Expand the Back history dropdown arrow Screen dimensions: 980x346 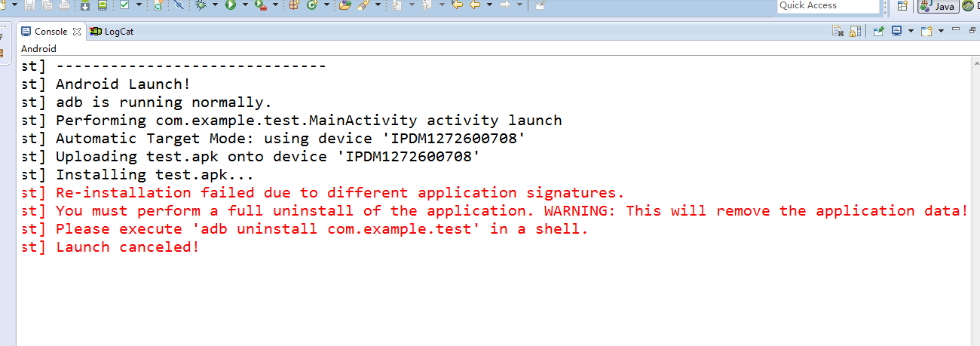[489, 5]
